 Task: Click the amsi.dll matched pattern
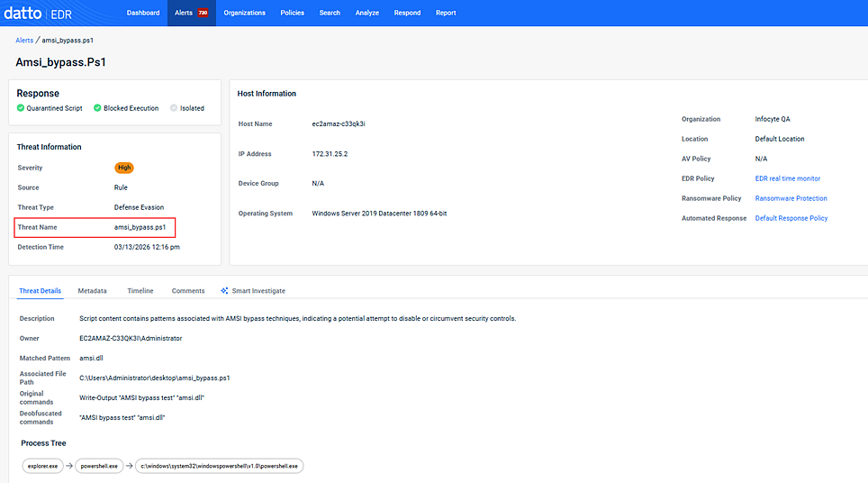[x=91, y=358]
